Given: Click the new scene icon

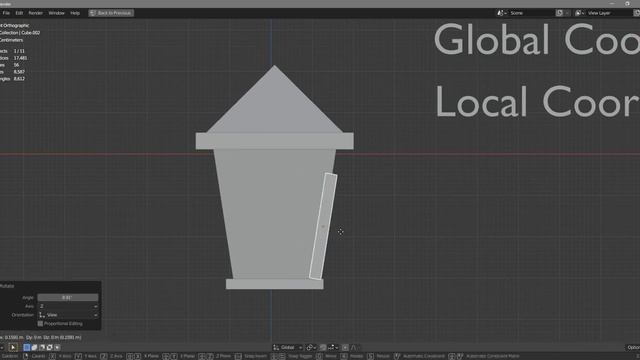Looking at the screenshot, I should click(x=560, y=13).
